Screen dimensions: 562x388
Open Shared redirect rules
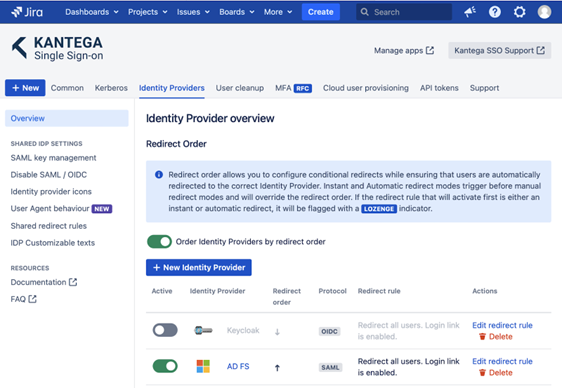coord(49,226)
